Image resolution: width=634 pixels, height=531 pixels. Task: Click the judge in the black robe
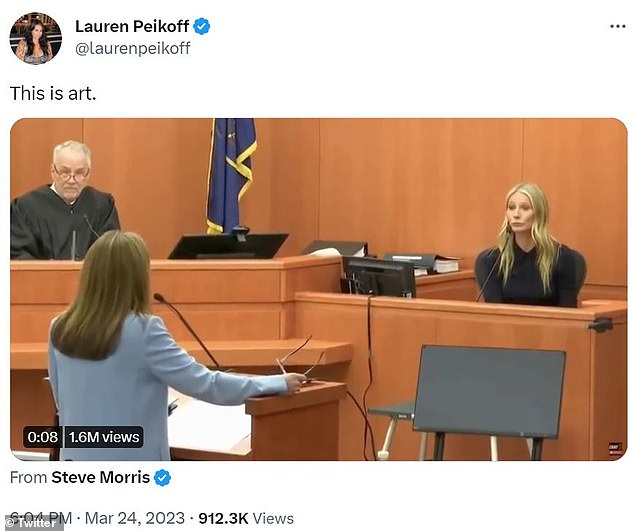[65, 201]
